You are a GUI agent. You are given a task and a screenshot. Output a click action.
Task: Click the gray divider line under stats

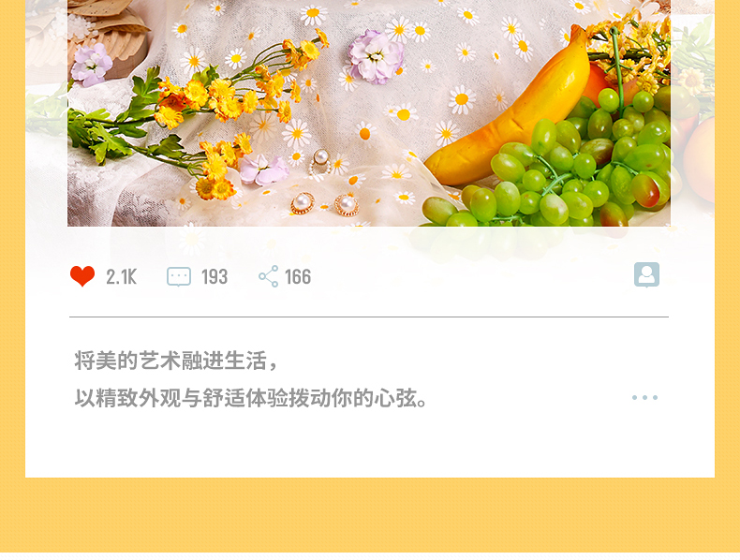pyautogui.click(x=369, y=317)
